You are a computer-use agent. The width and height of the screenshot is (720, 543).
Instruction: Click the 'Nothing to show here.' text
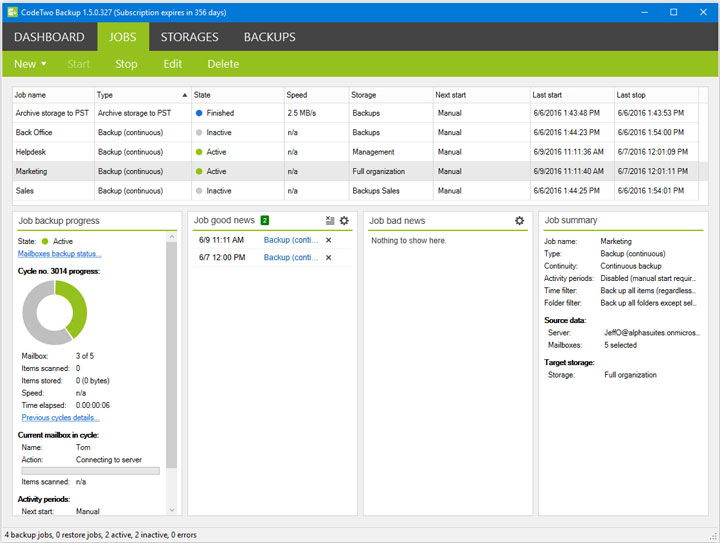click(409, 241)
